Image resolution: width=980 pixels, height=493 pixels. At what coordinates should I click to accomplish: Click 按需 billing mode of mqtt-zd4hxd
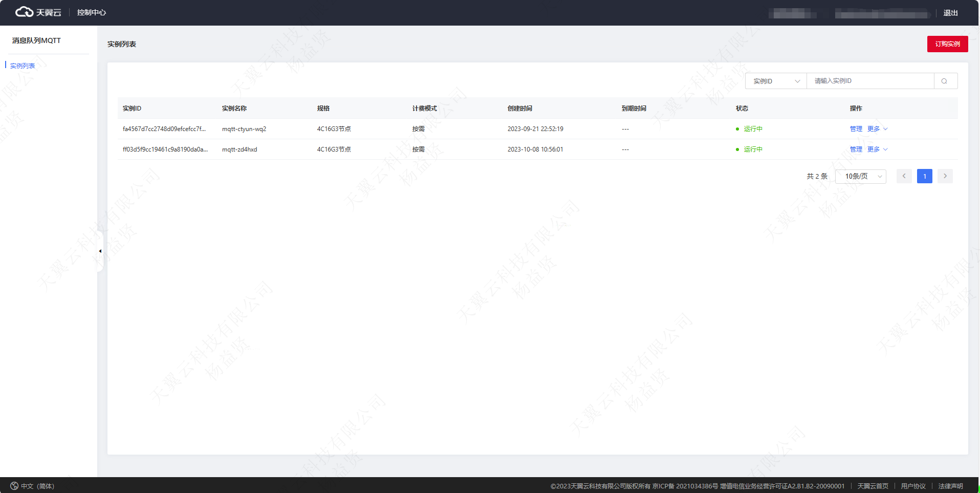(419, 149)
